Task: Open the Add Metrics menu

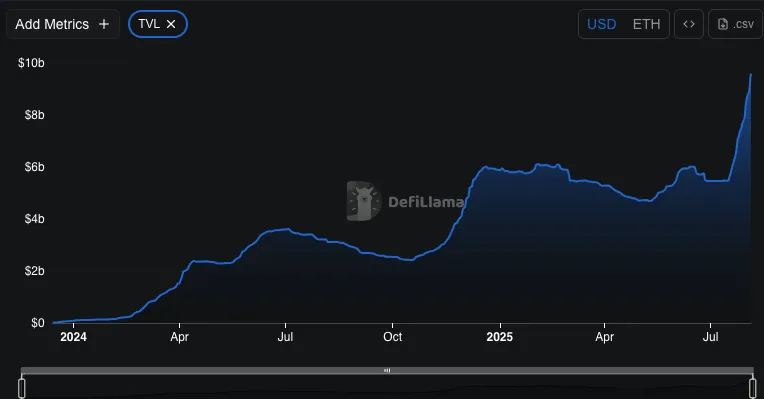Action: coord(62,24)
